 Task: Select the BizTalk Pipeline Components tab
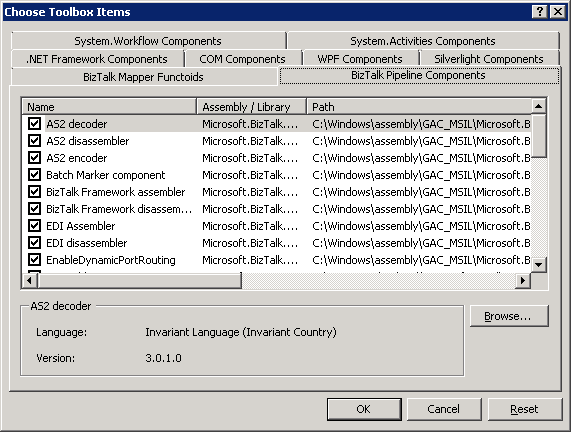(x=419, y=75)
